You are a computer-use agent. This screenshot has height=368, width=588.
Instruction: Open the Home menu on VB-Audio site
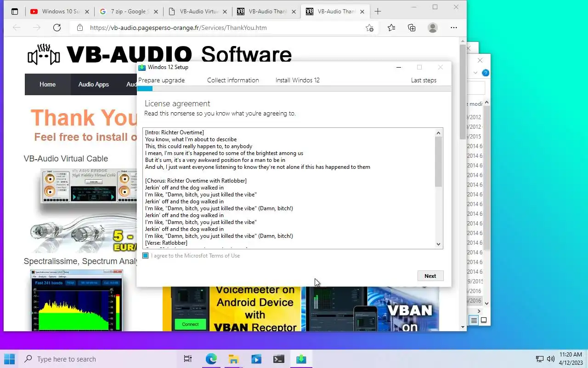pos(47,84)
